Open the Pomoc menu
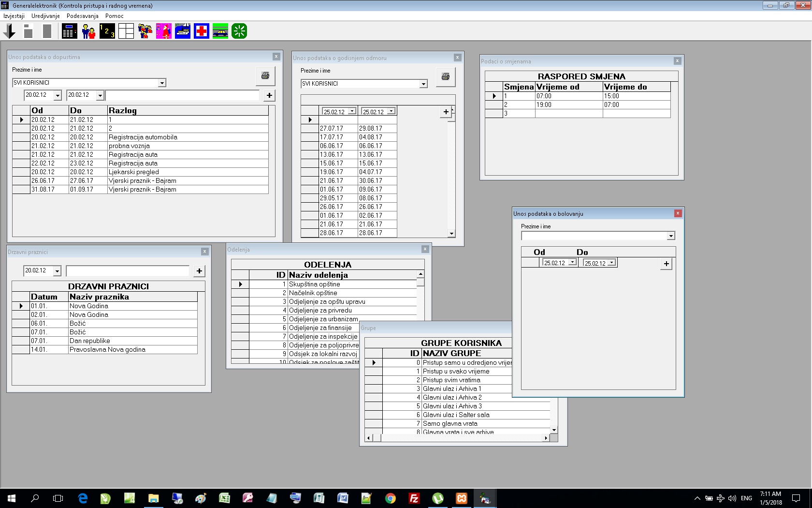812x508 pixels. point(115,16)
